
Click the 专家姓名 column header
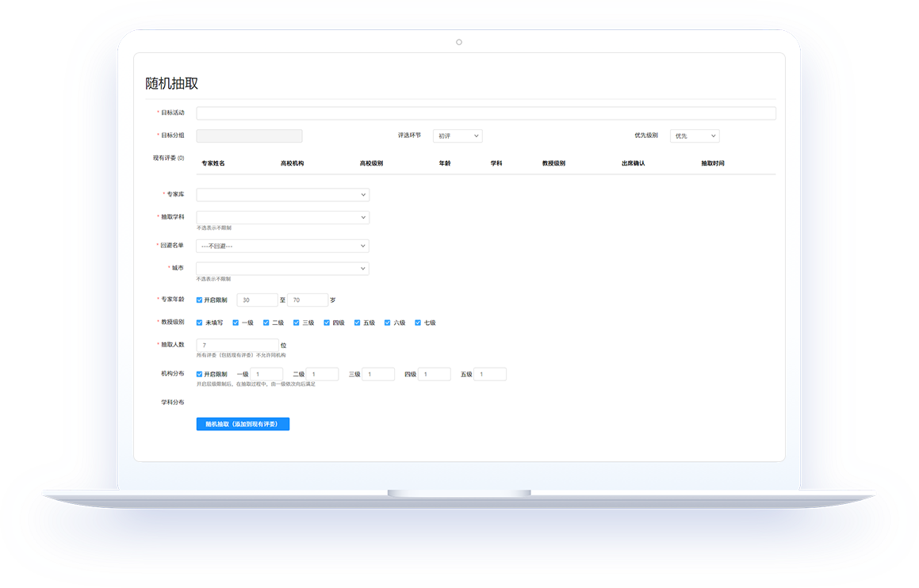click(213, 163)
